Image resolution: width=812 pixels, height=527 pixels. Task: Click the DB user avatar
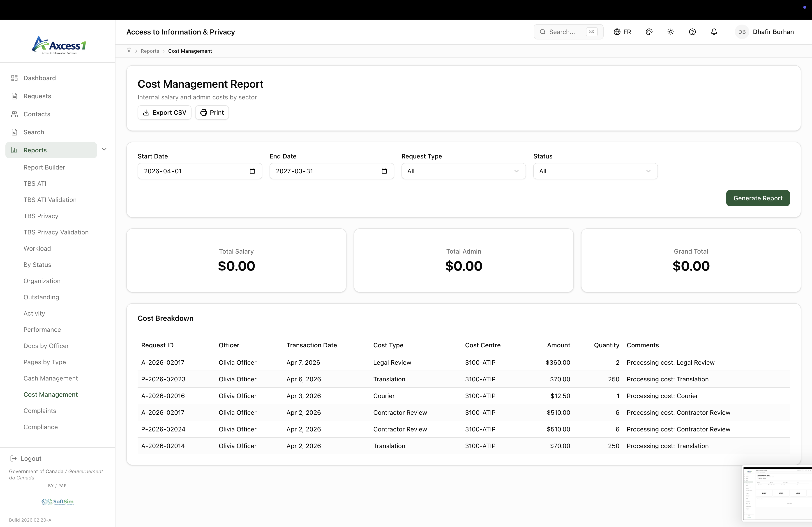click(x=742, y=32)
